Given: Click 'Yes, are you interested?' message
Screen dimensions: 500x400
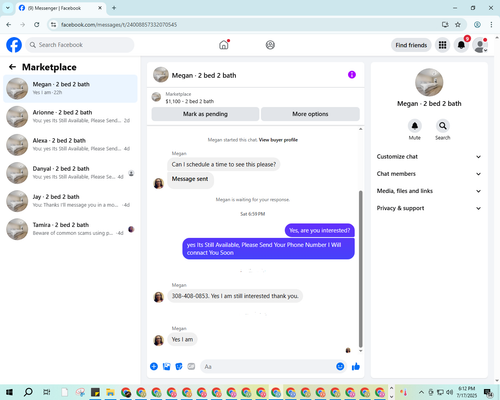Looking at the screenshot, I should click(x=319, y=230).
